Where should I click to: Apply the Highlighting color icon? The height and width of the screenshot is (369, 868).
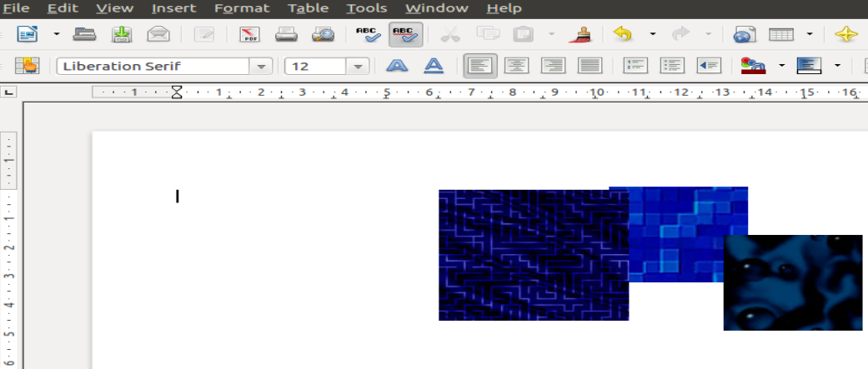pos(809,67)
